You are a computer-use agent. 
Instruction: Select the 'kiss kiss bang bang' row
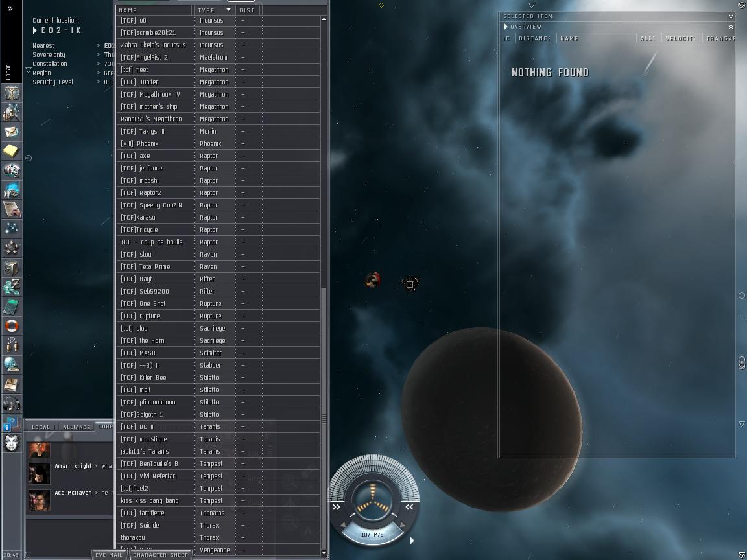point(218,500)
